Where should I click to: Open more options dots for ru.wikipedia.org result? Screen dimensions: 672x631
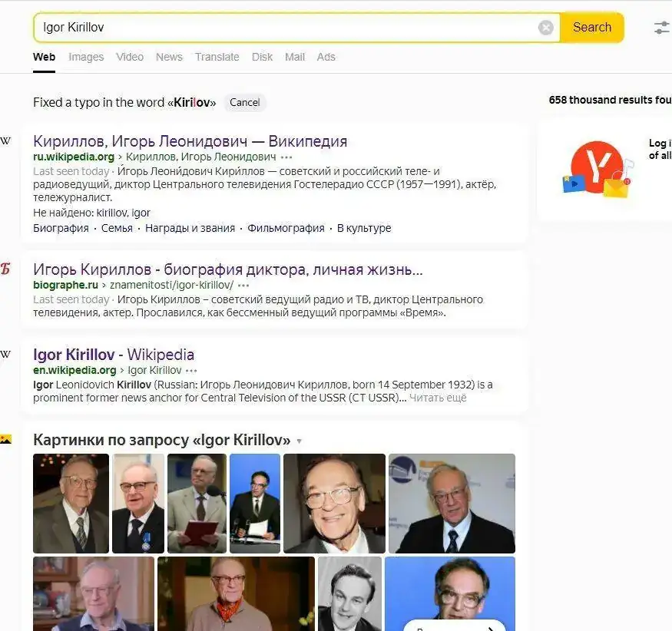pos(286,157)
